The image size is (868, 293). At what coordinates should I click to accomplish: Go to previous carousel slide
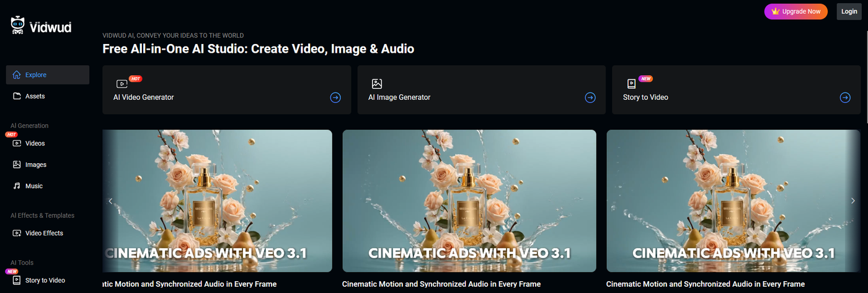tap(111, 201)
